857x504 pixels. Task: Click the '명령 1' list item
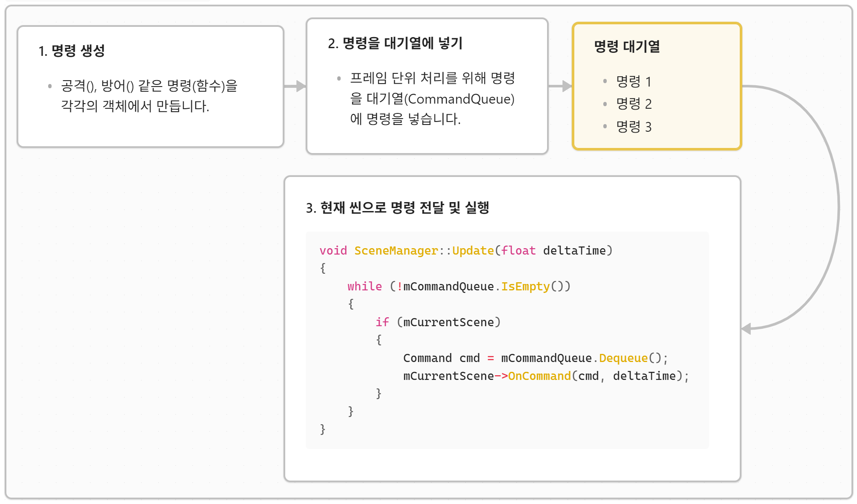(x=633, y=81)
